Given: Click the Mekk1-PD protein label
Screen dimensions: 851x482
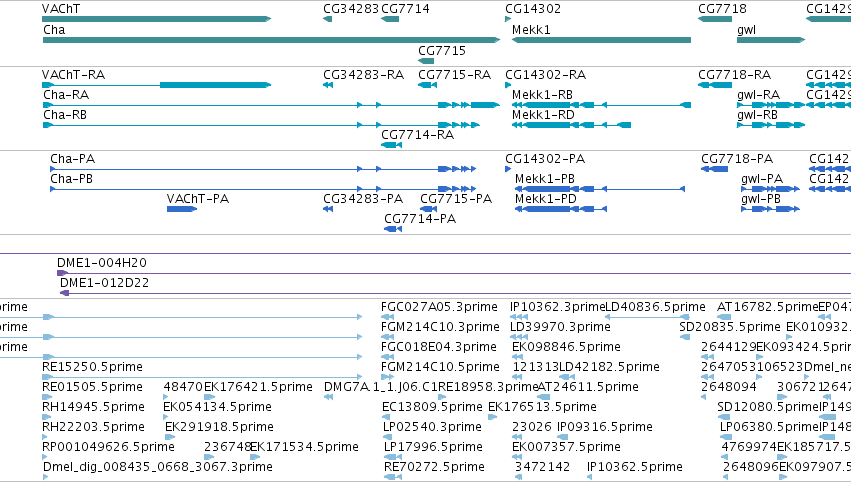Looking at the screenshot, I should [545, 199].
